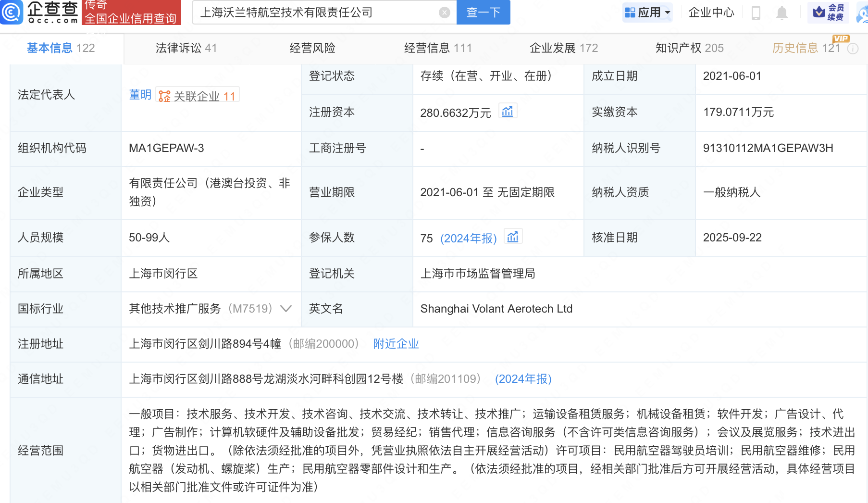868x503 pixels.
Task: Click the Qichacha logo icon
Action: click(12, 12)
